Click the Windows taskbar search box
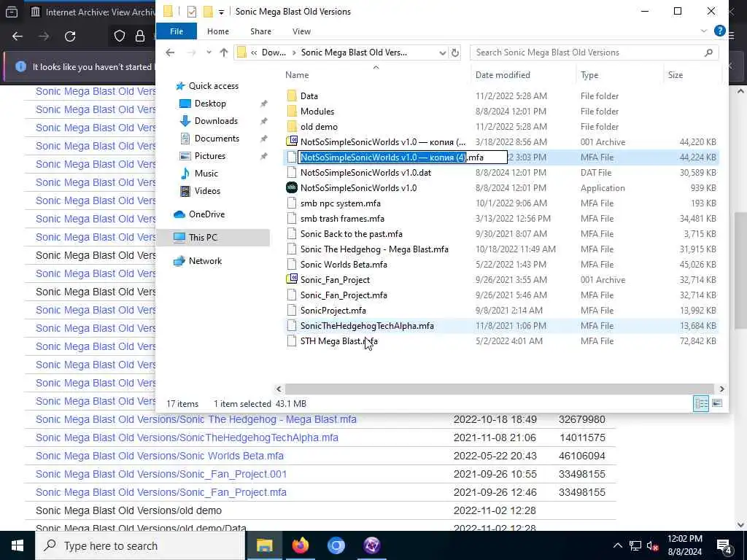The width and height of the screenshot is (747, 560). (x=141, y=545)
